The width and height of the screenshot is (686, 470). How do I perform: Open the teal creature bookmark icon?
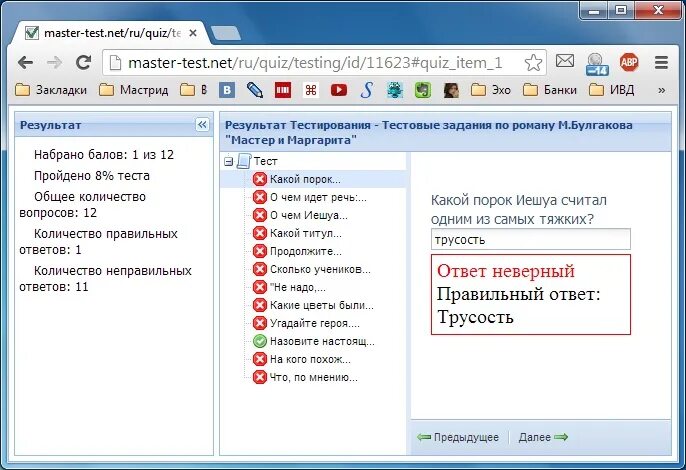tap(395, 90)
